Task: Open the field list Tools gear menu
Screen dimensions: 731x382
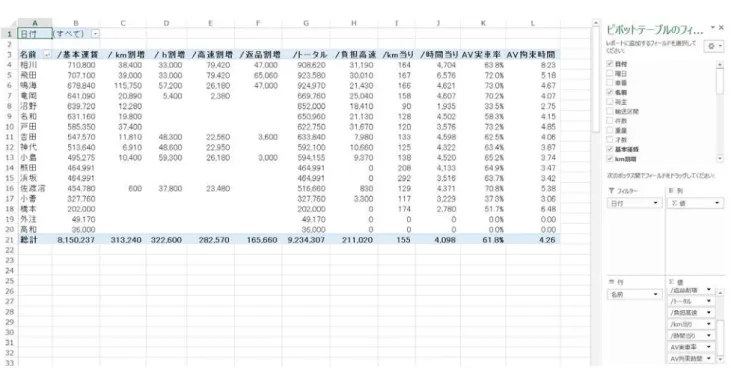Action: click(x=714, y=46)
